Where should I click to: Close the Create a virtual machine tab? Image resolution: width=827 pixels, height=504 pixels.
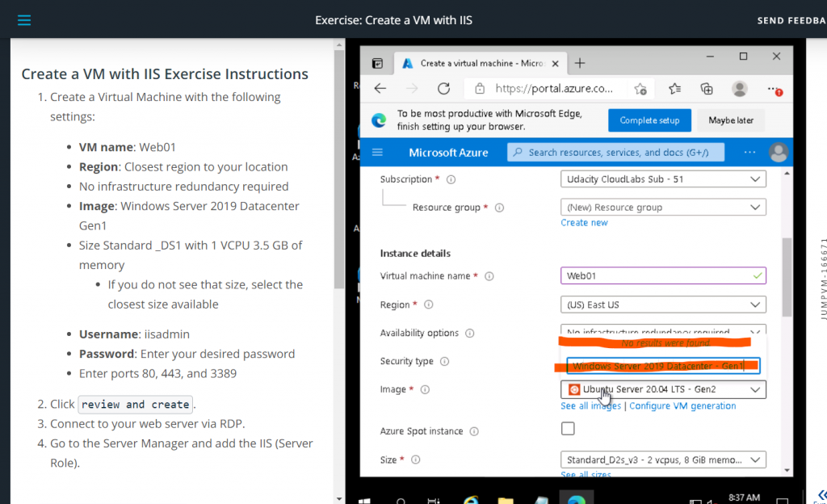tap(556, 64)
